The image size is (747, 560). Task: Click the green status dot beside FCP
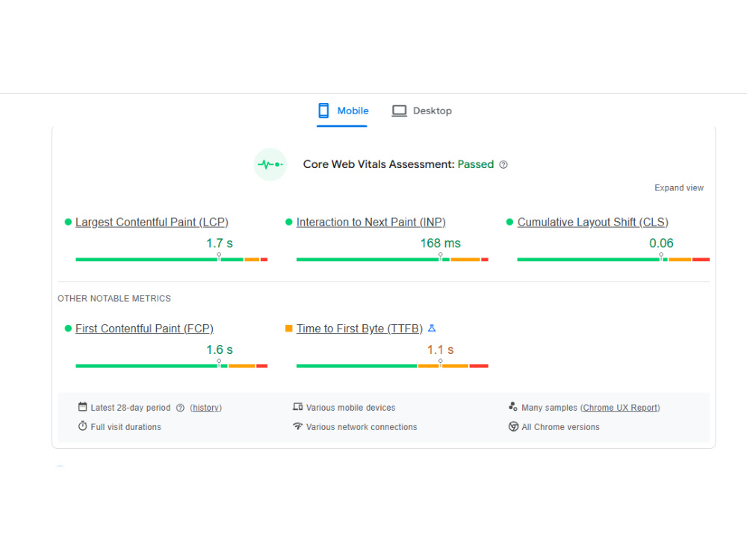[68, 329]
